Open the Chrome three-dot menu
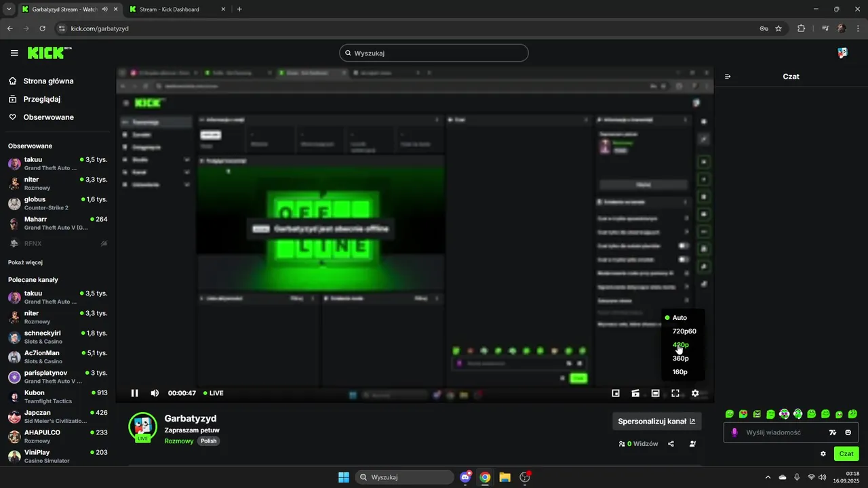 [x=856, y=28]
